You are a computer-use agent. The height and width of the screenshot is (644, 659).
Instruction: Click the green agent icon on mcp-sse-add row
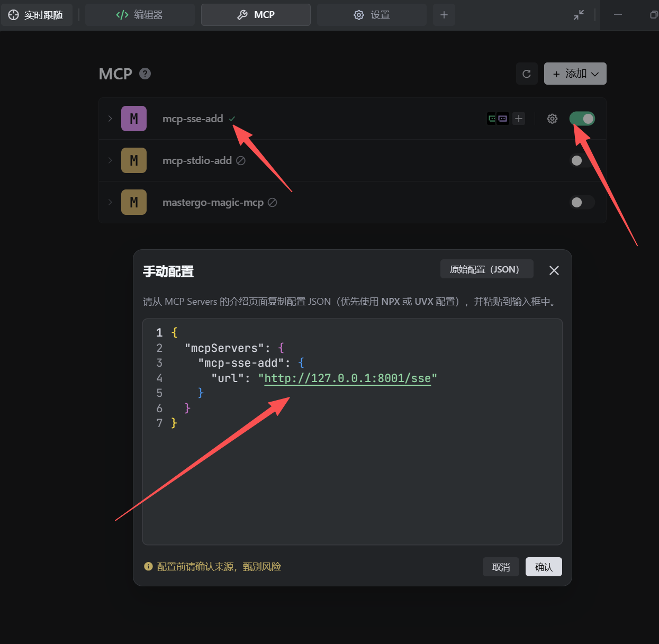coord(492,119)
